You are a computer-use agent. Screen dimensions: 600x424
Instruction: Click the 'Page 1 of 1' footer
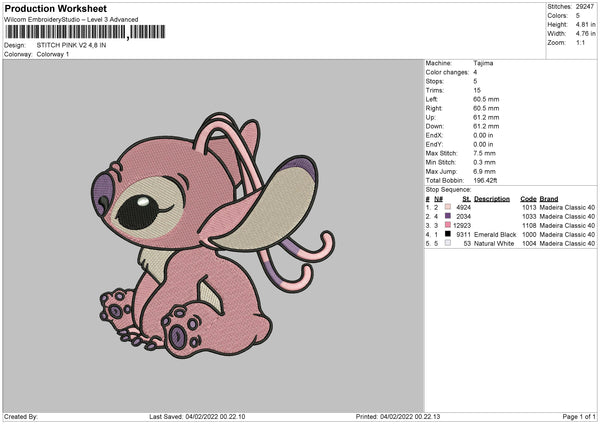pos(579,417)
